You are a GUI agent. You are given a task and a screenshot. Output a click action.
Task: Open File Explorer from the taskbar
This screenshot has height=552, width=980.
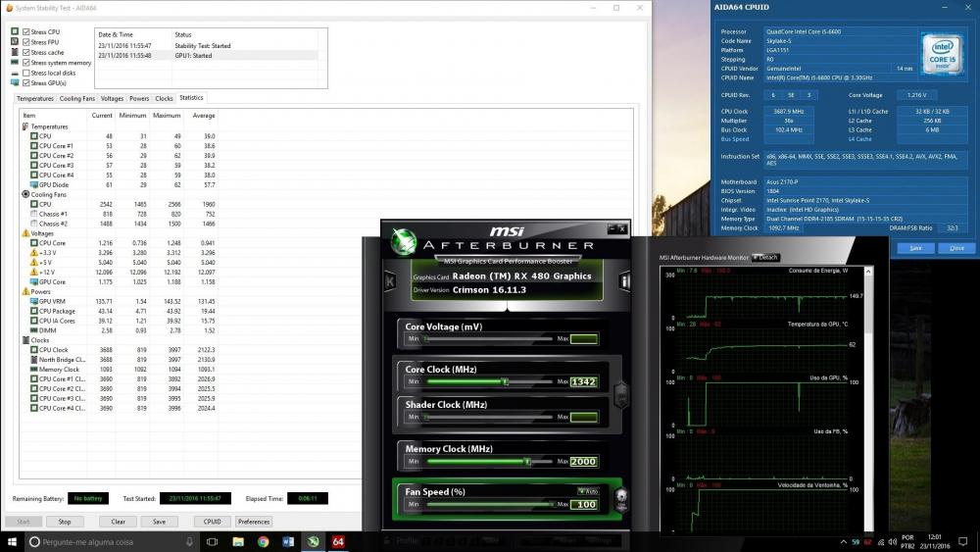[x=238, y=541]
